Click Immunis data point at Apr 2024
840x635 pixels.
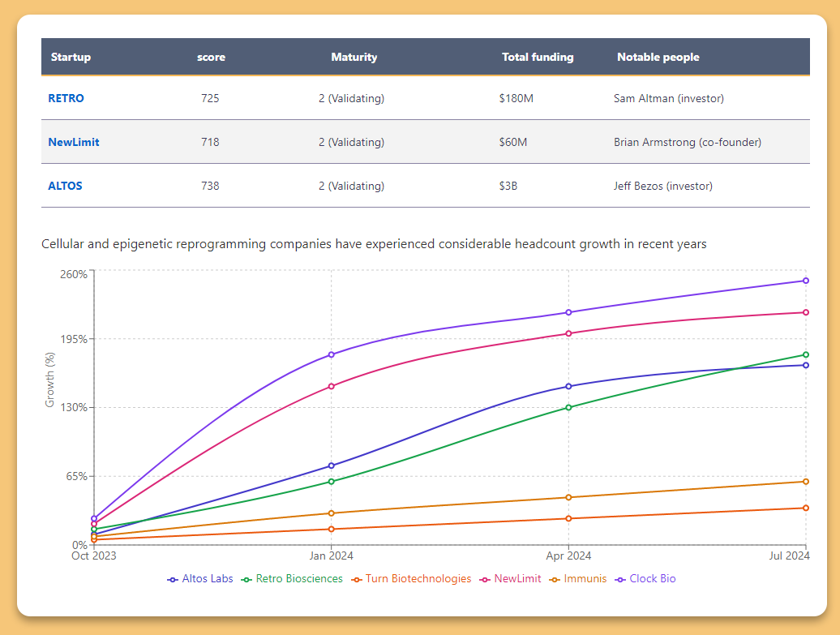point(568,498)
